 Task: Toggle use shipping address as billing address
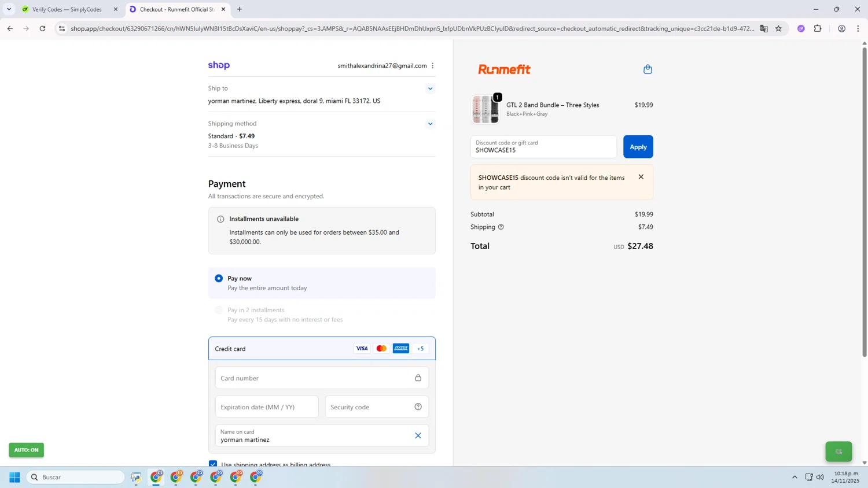213,464
